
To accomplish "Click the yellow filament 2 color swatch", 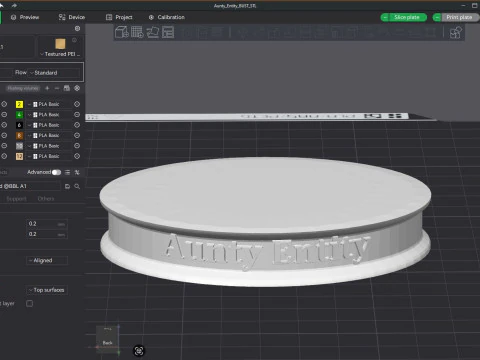I will point(19,104).
